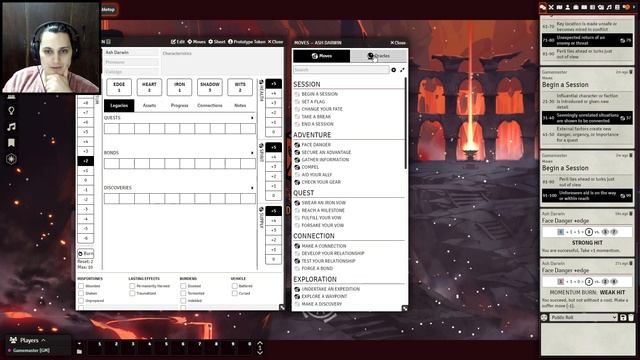Roll the EDGE stat button
The width and height of the screenshot is (640, 360).
pyautogui.click(x=119, y=87)
